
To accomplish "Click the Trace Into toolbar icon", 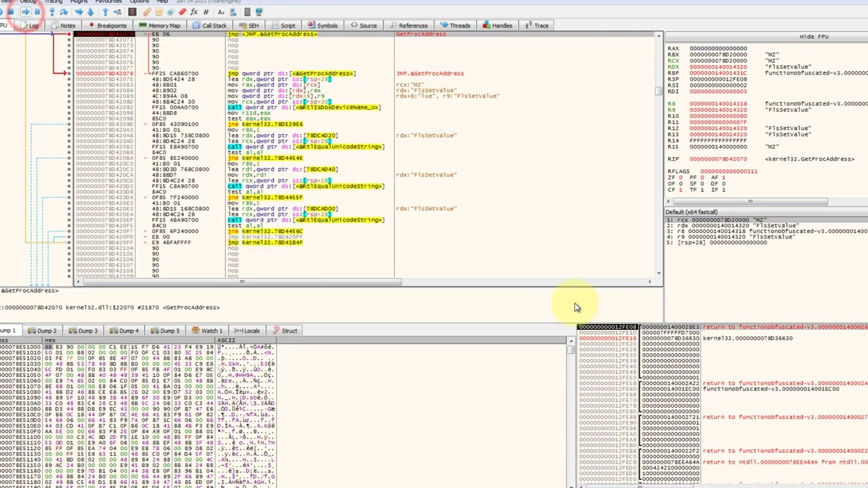I will coord(79,12).
